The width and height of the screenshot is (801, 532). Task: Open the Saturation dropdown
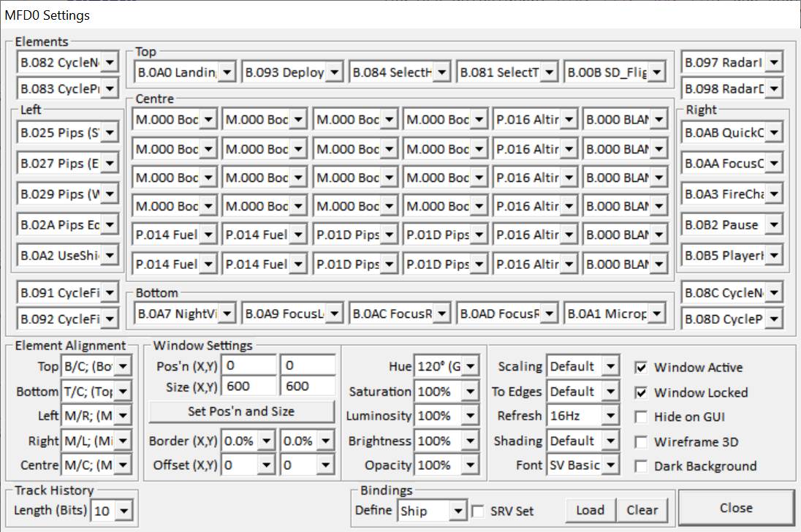[447, 392]
